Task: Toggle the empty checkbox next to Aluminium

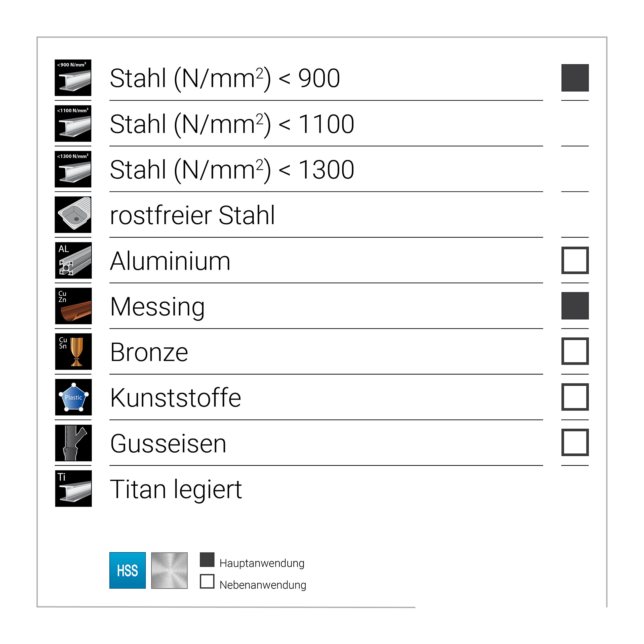Action: point(575,260)
